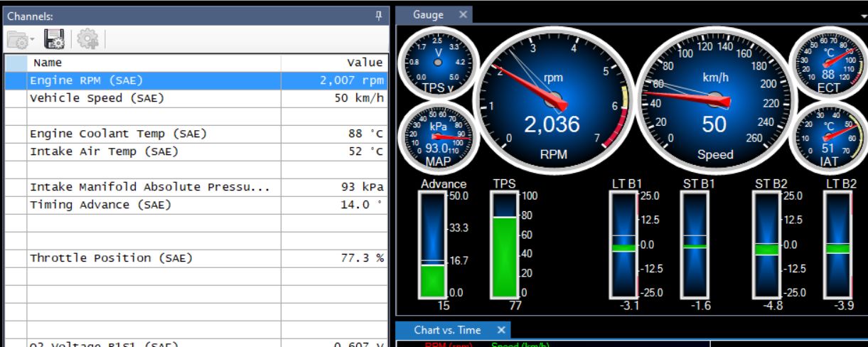Close the Chart vs. Time tab
This screenshot has height=347, width=868.
click(500, 330)
